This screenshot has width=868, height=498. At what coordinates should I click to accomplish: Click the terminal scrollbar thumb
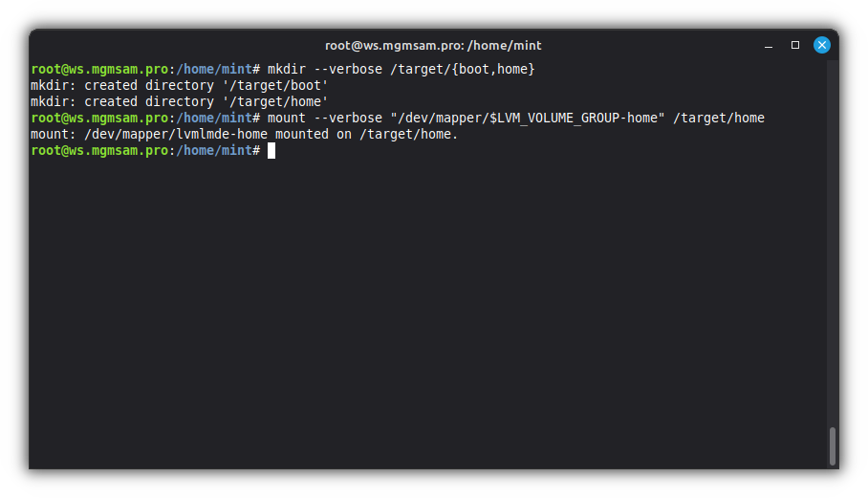click(x=833, y=445)
